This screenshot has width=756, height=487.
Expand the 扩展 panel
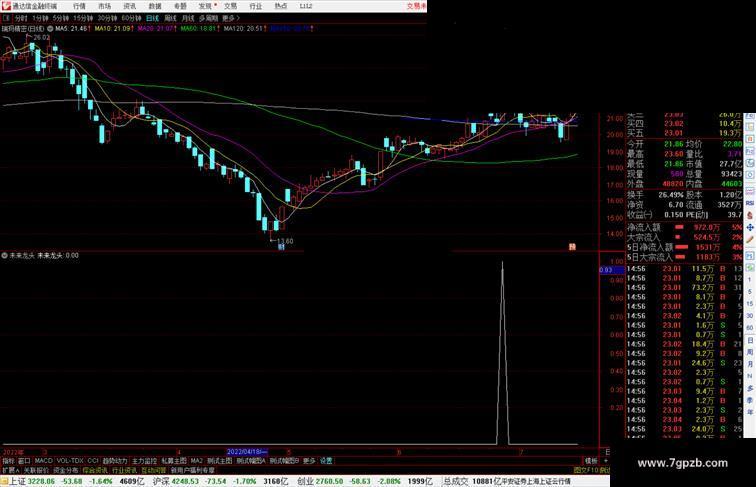[x=11, y=470]
